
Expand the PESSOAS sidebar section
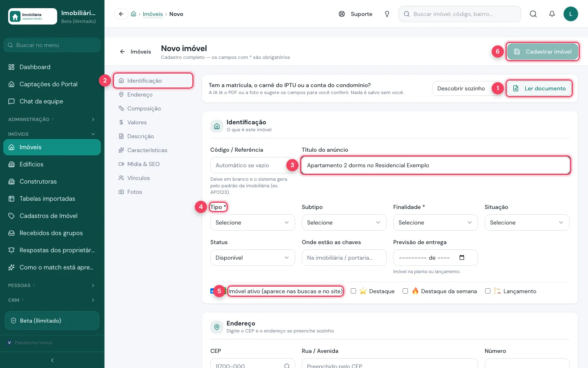pos(52,285)
